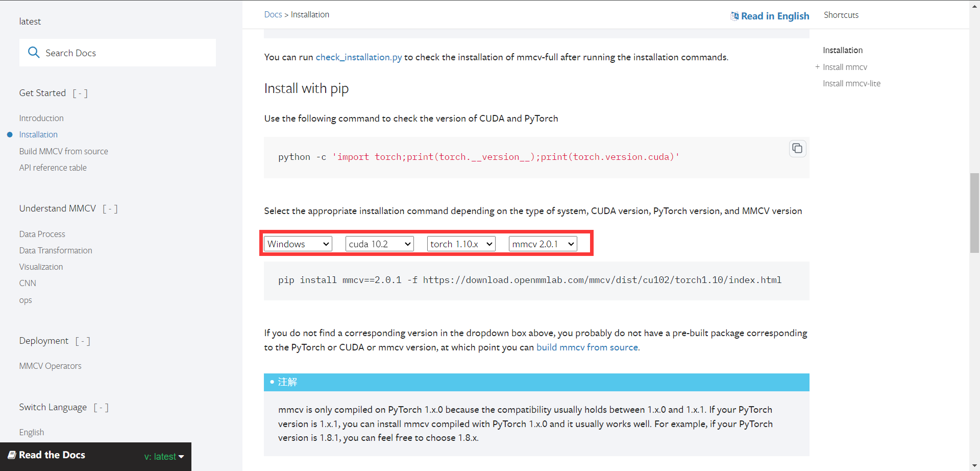Collapse the Understand MMCV section
The image size is (980, 471).
point(110,208)
